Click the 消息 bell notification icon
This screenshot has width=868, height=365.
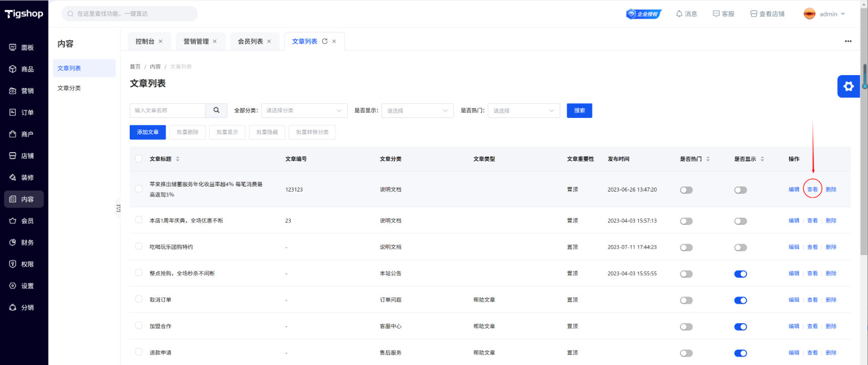tap(679, 14)
